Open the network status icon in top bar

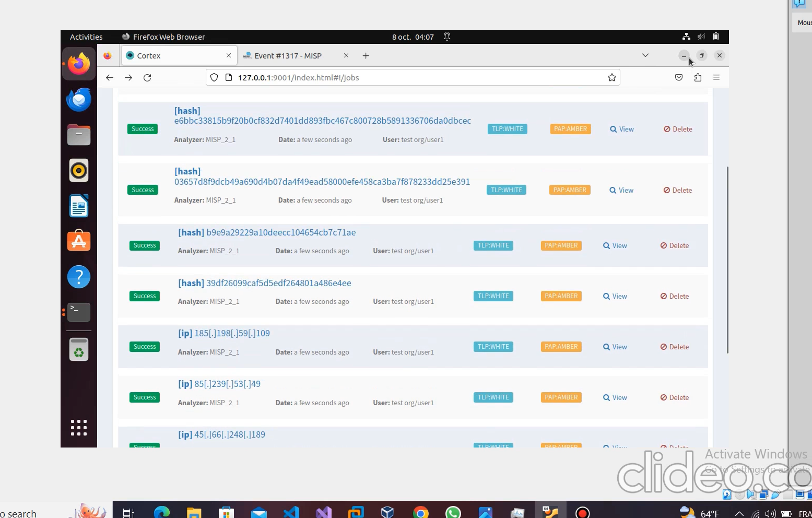[686, 37]
